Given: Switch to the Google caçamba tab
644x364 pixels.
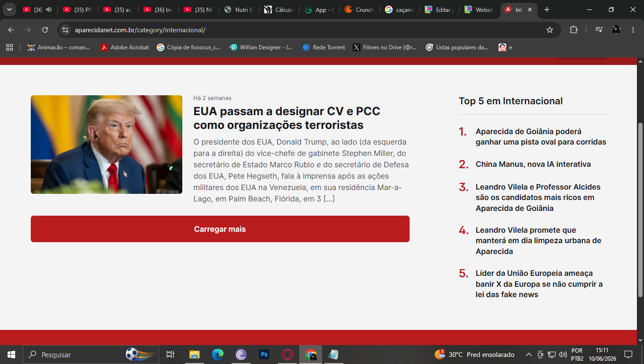Looking at the screenshot, I should [400, 9].
